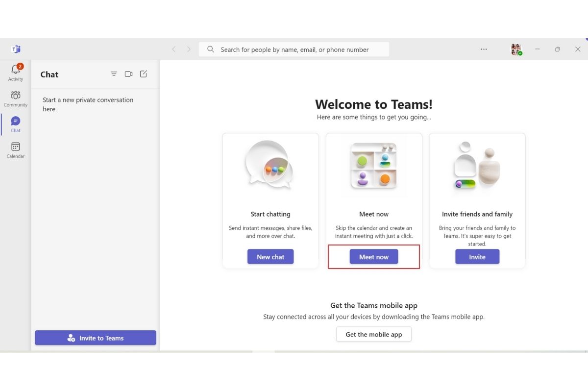Compose a new chat with pencil icon
Viewport: 588px width, 392px height.
click(144, 74)
